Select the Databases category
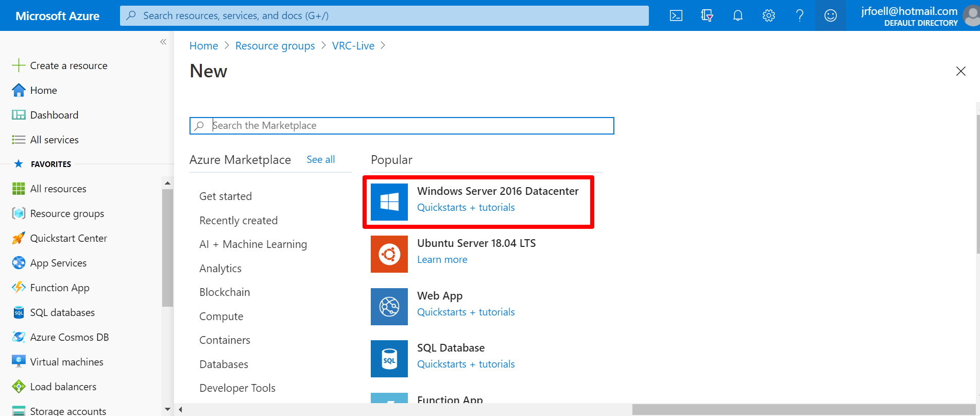Image resolution: width=980 pixels, height=416 pixels. 223,364
